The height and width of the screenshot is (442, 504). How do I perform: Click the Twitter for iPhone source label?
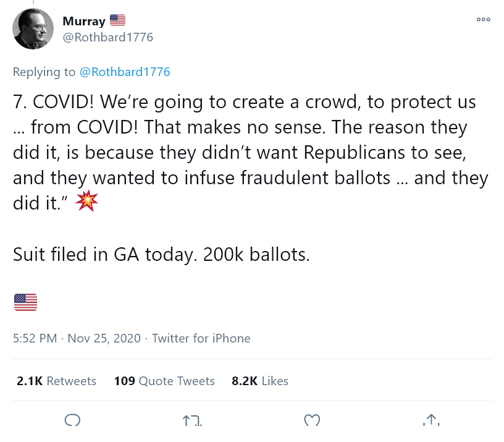click(x=201, y=338)
